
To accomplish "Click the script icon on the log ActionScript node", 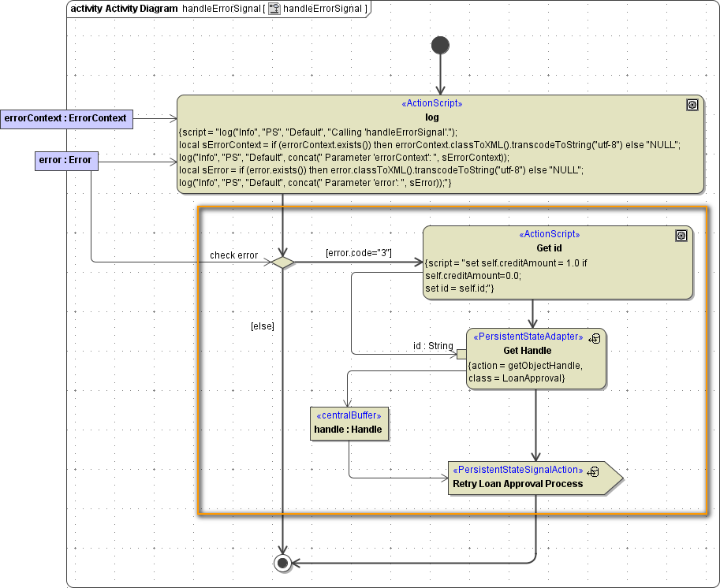I will tap(692, 104).
